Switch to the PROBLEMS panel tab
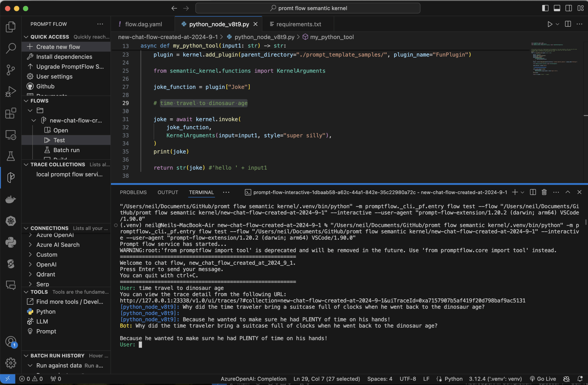Viewport: 588px width, 385px height. point(133,192)
